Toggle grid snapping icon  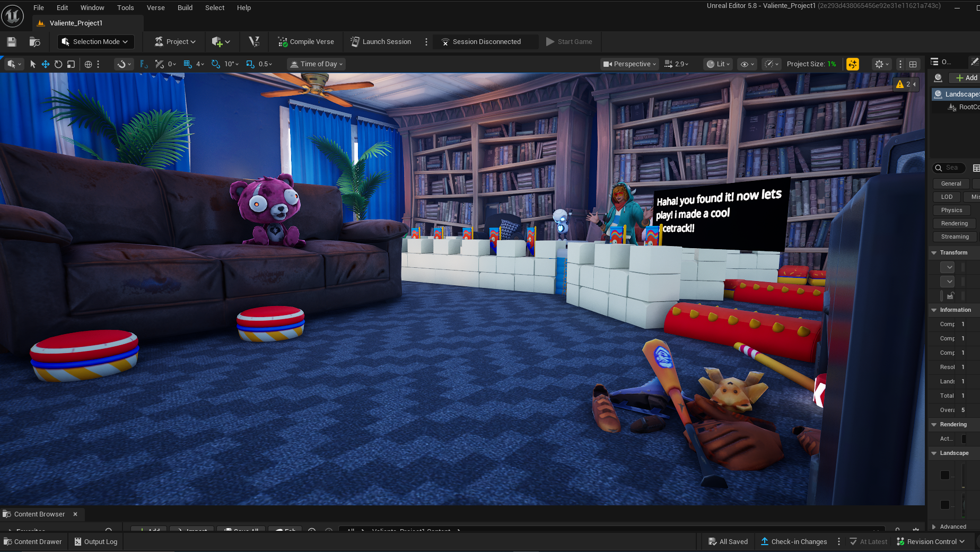pyautogui.click(x=188, y=64)
